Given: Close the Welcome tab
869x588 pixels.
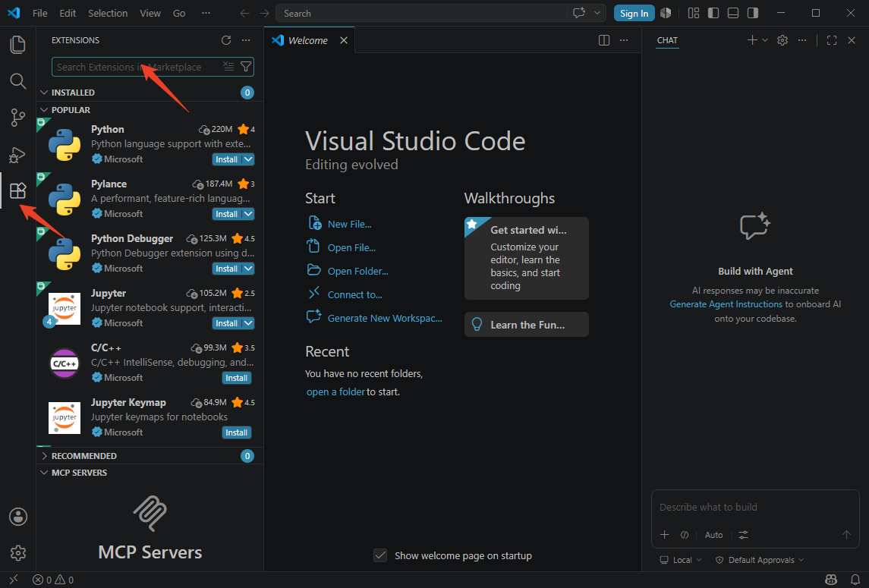Looking at the screenshot, I should tap(344, 40).
